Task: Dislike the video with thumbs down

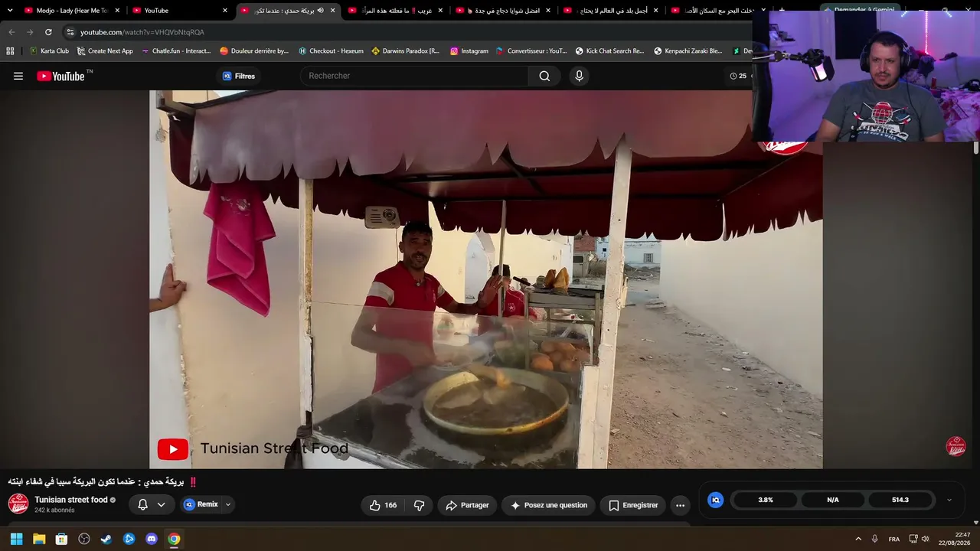Action: coord(419,505)
